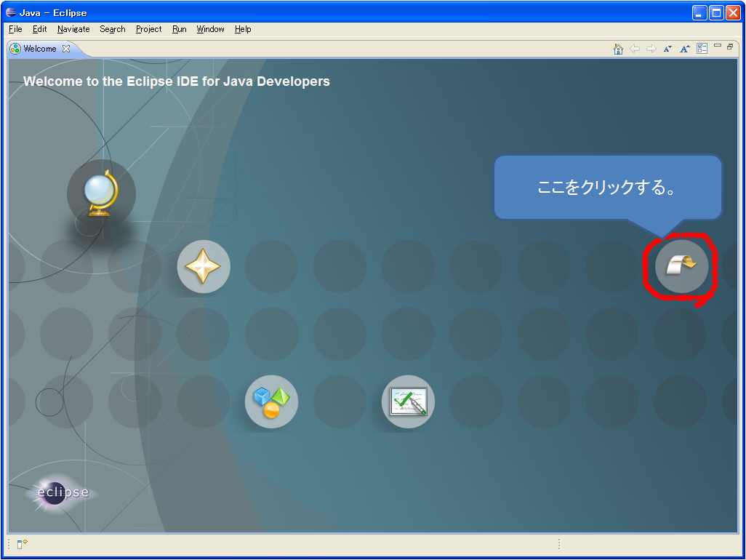Select the Welcome tab
Image resolution: width=746 pixels, height=560 pixels.
(40, 49)
